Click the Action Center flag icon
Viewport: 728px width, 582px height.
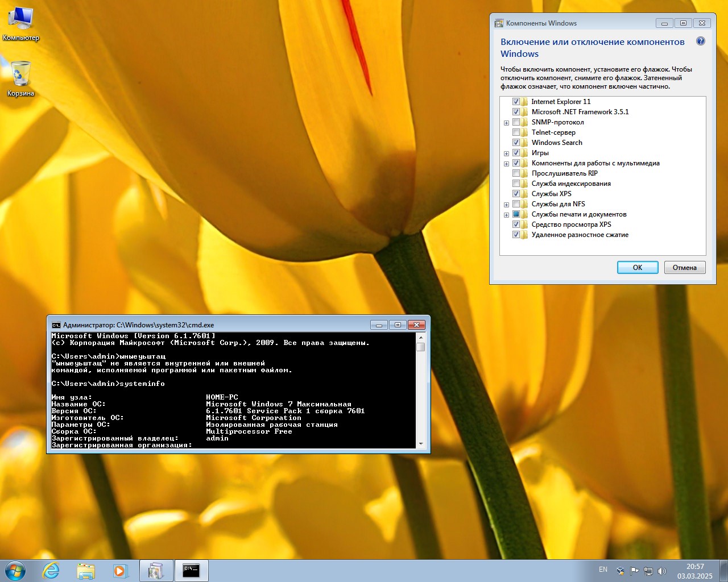[x=634, y=571]
